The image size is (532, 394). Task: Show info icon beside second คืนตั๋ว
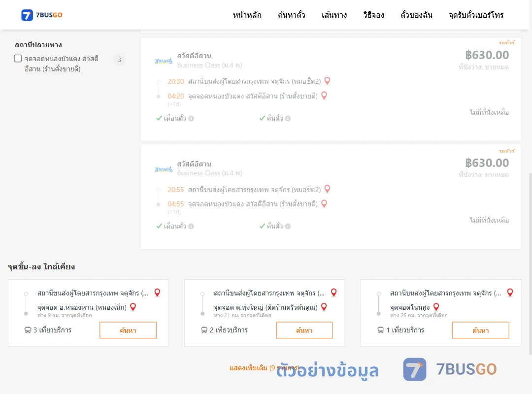288,227
